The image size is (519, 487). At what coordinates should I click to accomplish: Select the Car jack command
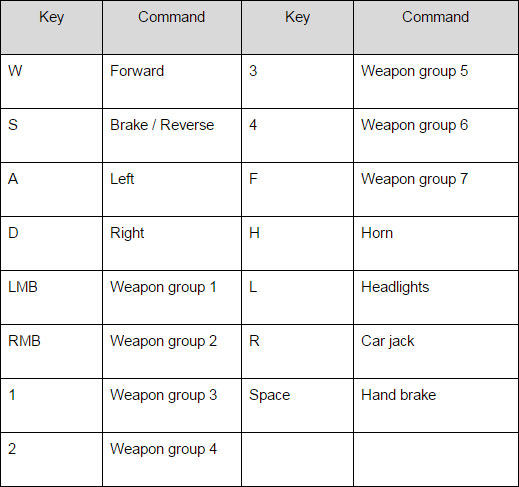(x=436, y=351)
